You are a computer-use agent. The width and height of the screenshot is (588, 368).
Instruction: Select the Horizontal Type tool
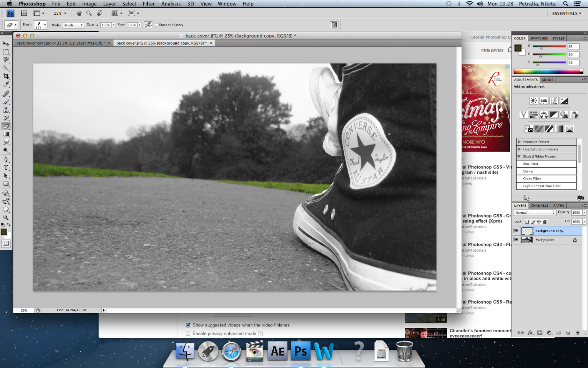tap(6, 167)
